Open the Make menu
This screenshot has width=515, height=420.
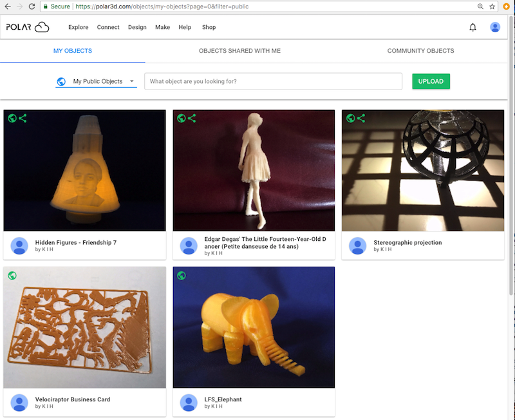[x=163, y=27]
